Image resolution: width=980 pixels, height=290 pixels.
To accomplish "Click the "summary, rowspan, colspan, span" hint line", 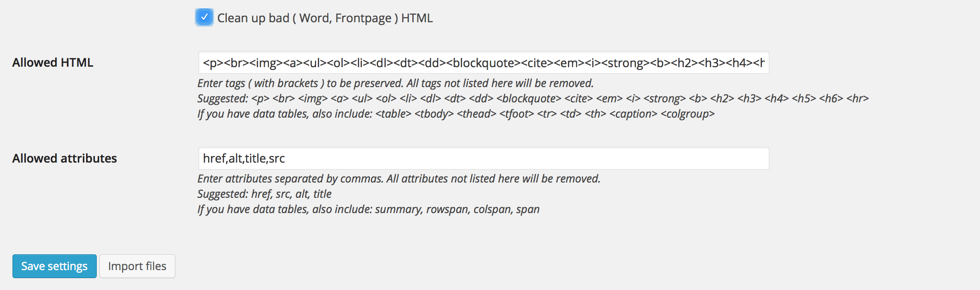I will tap(368, 209).
